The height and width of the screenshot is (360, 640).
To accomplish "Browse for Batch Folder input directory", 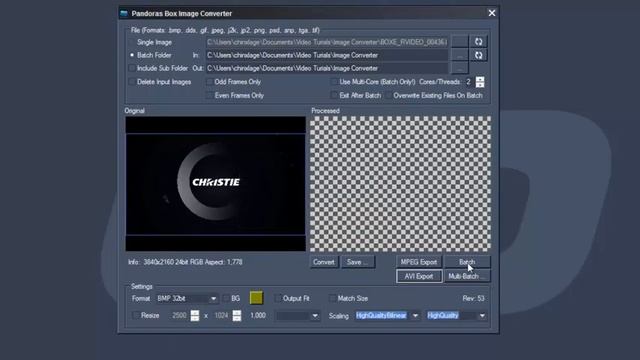I will [460, 55].
